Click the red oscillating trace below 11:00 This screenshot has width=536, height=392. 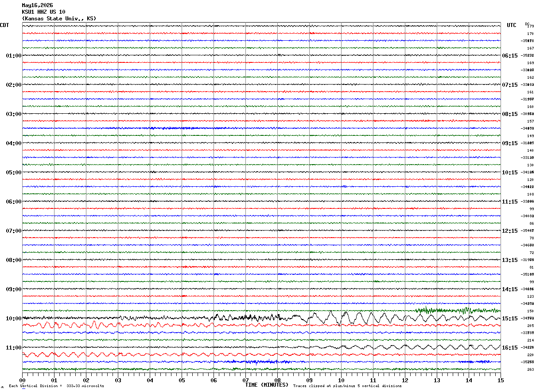tap(111, 354)
